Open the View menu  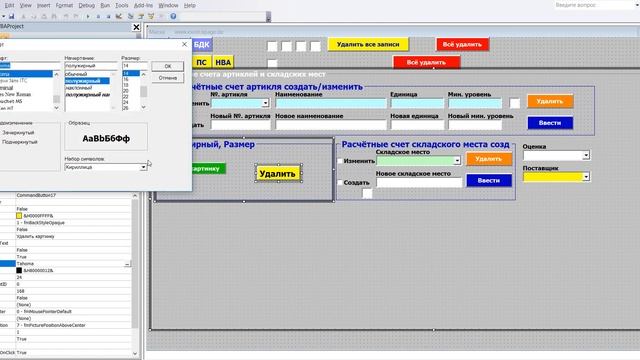point(25,5)
